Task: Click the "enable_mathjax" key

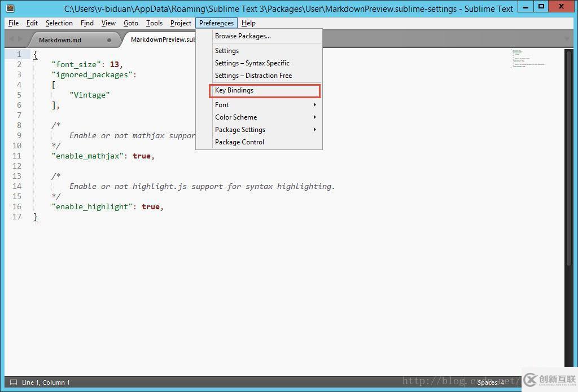Action: pos(87,156)
